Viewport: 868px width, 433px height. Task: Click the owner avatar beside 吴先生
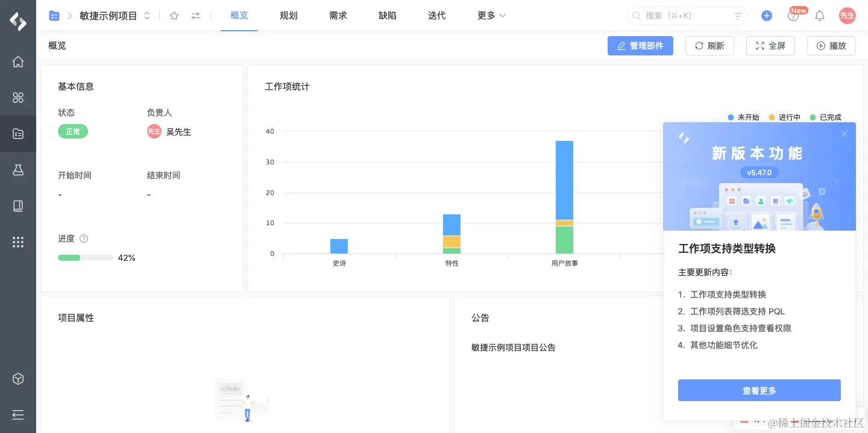[154, 131]
